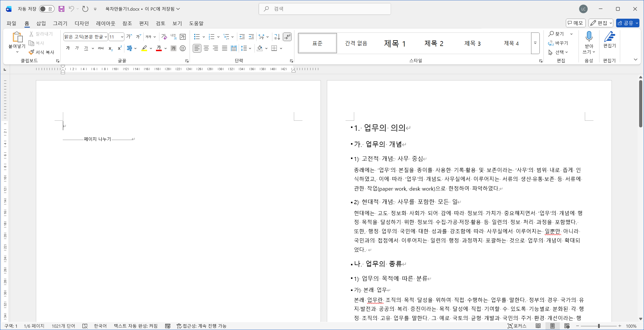Expand the styles gallery more arrow
Viewport: 644px width, 330px height.
[535, 43]
